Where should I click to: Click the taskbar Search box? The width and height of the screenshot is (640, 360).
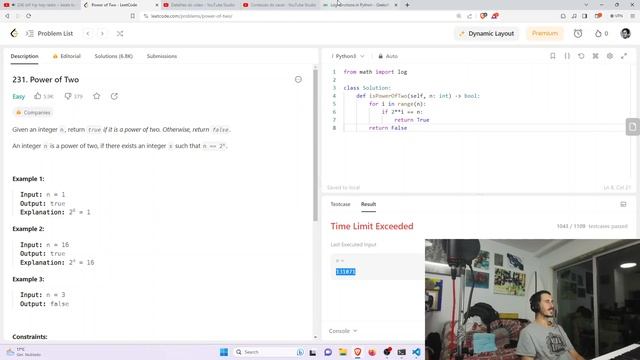click(x=269, y=352)
